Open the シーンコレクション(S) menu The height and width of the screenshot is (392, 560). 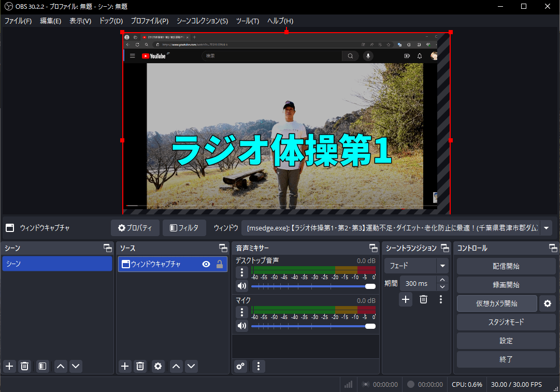tap(202, 21)
